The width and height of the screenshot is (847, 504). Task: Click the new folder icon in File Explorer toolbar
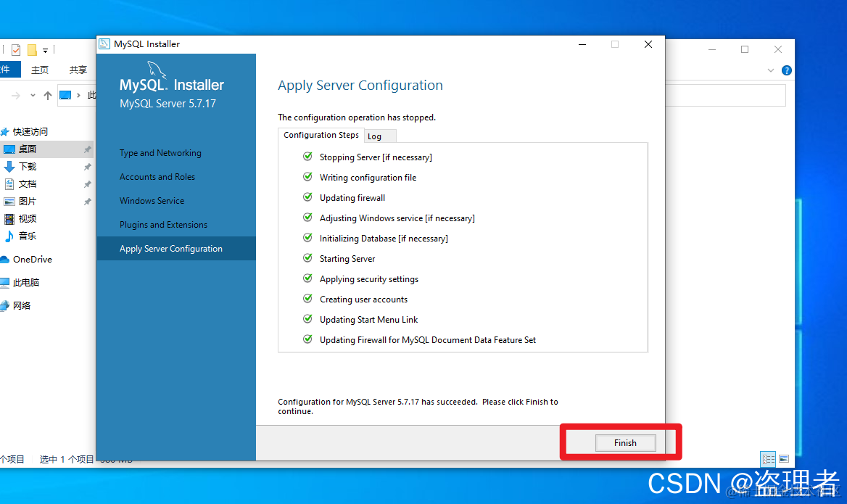point(32,50)
